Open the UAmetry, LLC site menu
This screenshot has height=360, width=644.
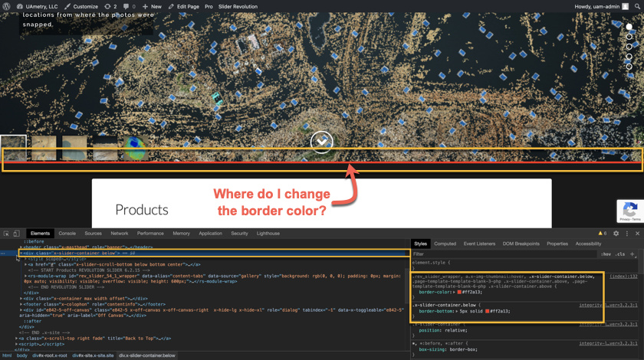click(37, 7)
